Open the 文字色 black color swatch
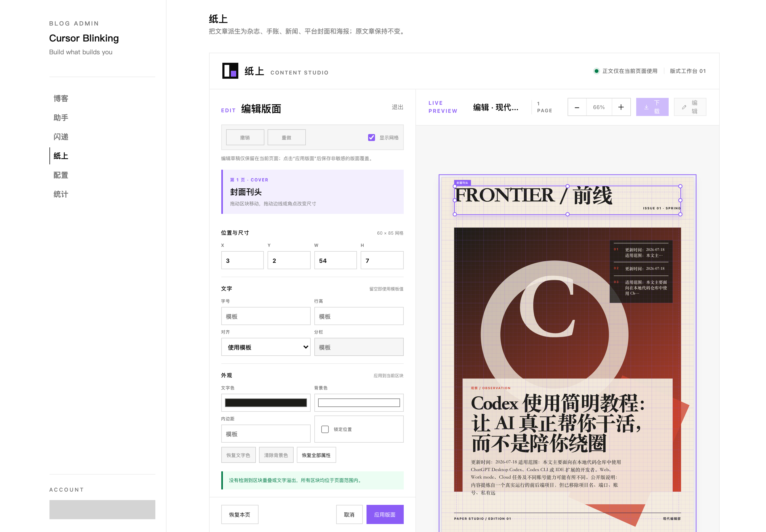Viewport: 766px width, 532px height. point(266,402)
